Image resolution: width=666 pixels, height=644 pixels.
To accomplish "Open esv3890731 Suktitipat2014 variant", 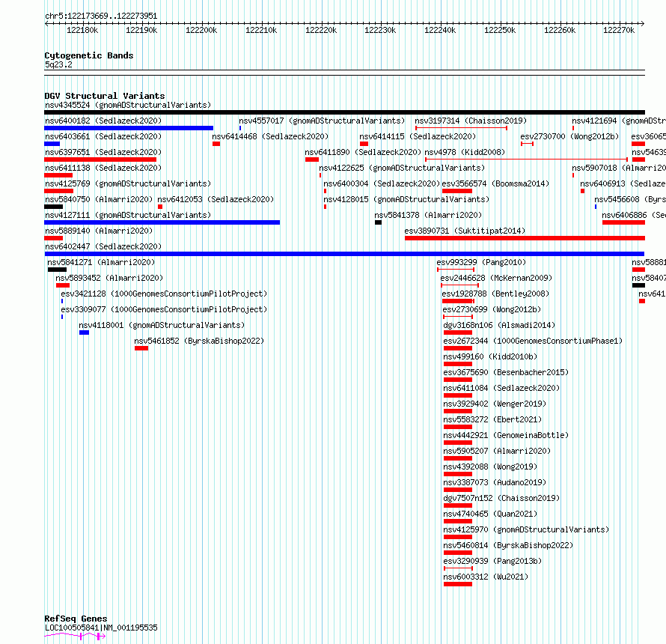I will [x=465, y=231].
